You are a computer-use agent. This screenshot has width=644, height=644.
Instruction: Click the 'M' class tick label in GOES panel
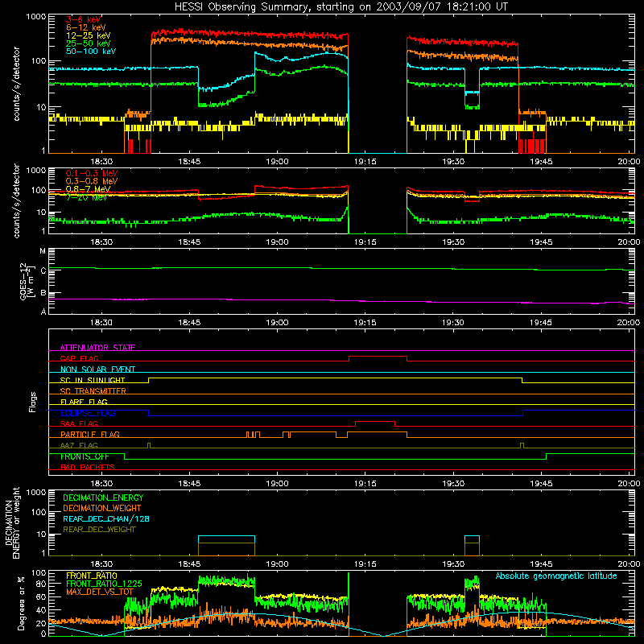(x=43, y=251)
